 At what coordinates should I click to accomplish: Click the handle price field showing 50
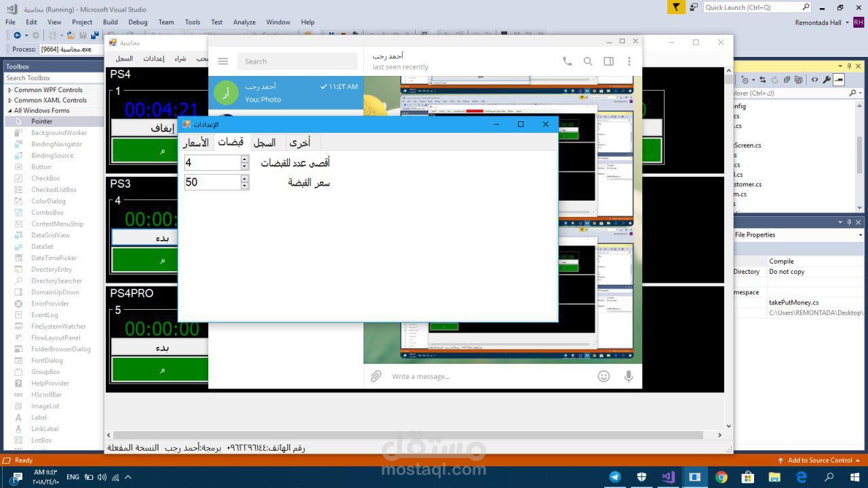212,182
